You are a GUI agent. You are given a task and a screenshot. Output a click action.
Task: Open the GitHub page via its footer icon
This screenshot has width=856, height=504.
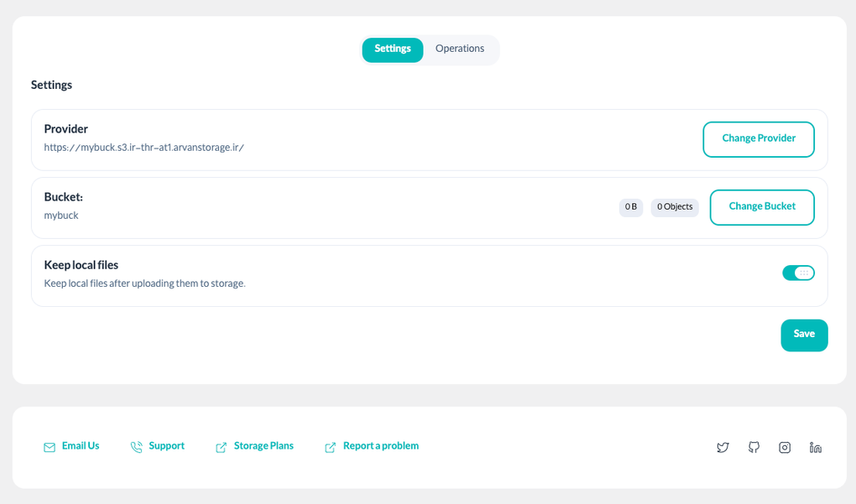754,447
